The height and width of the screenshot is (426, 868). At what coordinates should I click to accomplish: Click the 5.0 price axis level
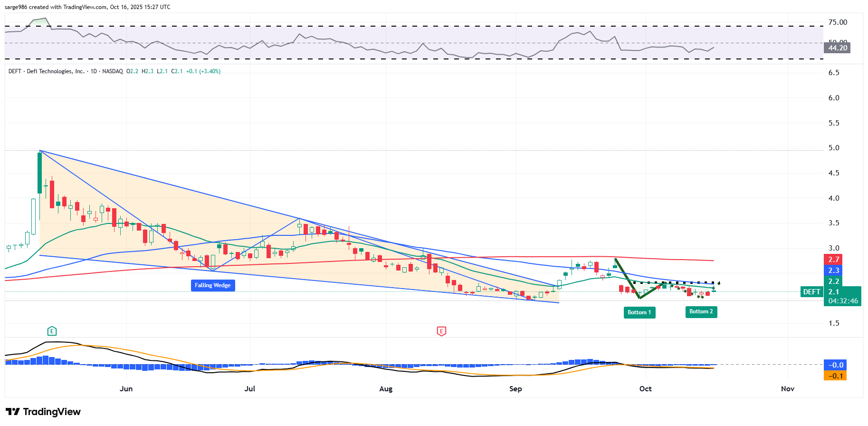pyautogui.click(x=833, y=148)
